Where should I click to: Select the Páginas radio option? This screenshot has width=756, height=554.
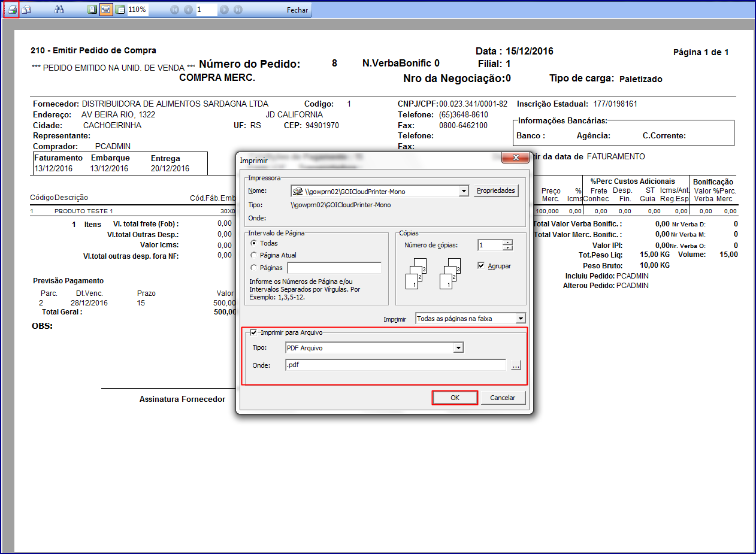(253, 268)
